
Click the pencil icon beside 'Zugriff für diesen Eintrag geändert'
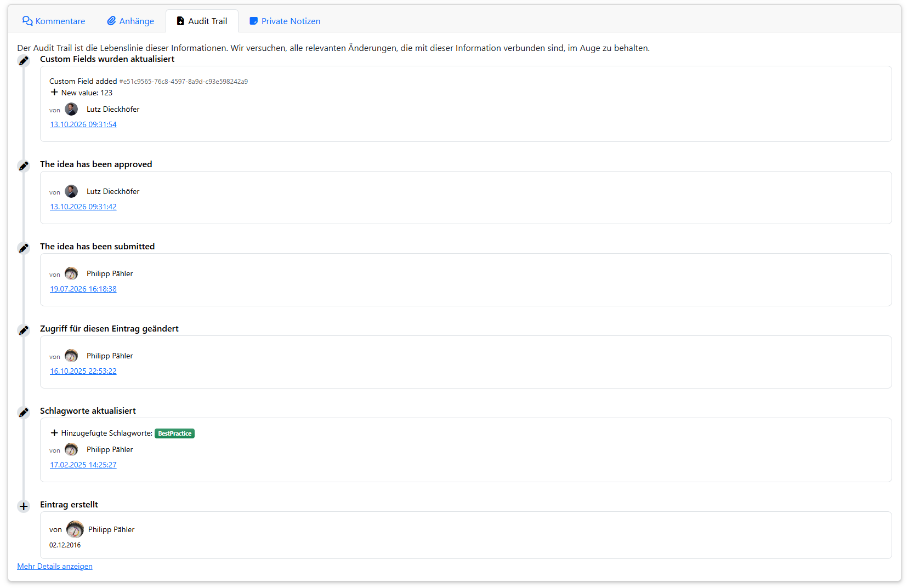(24, 330)
